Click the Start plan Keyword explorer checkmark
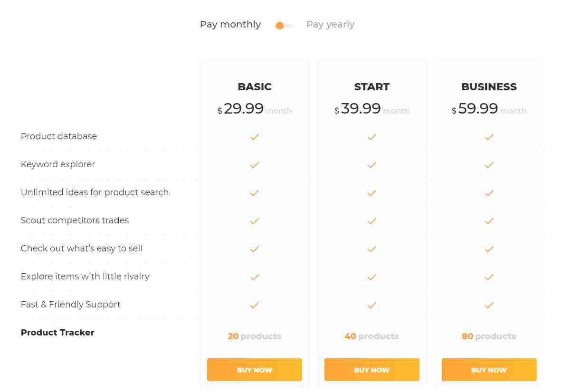The height and width of the screenshot is (392, 580). coord(372,165)
